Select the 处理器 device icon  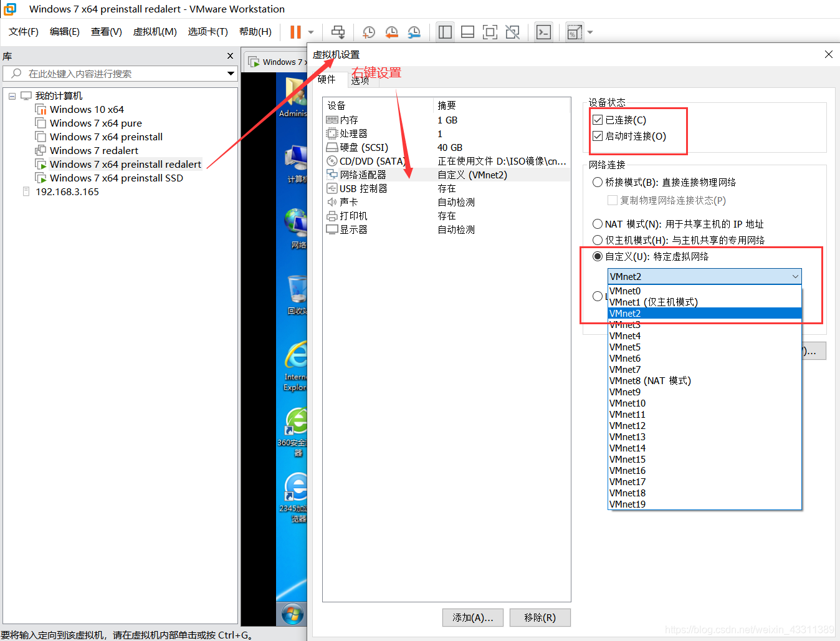pos(332,133)
